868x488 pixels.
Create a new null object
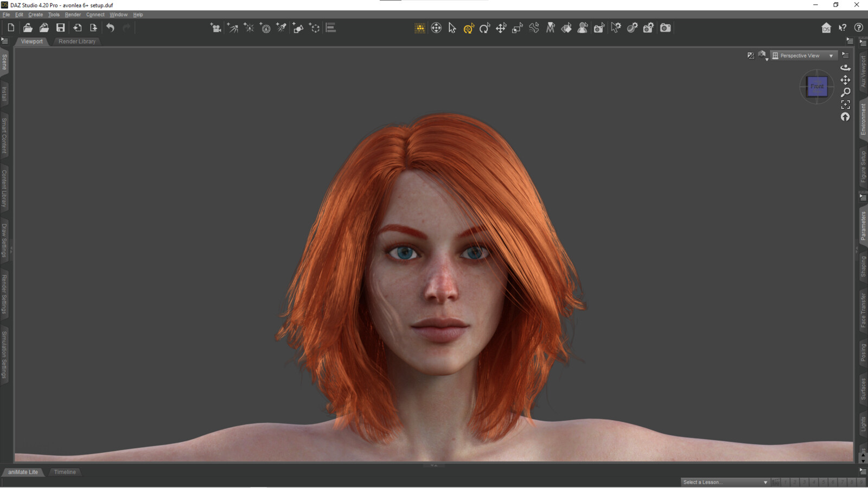click(x=314, y=28)
